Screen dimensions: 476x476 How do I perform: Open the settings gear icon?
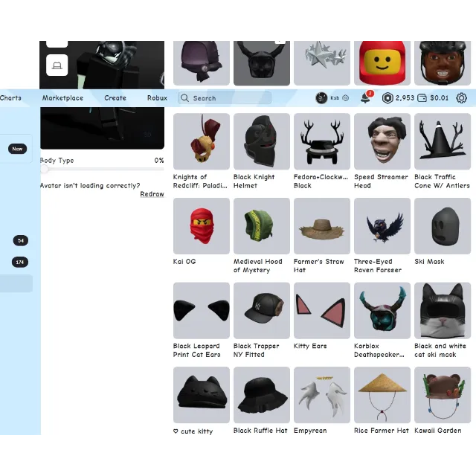pos(461,98)
